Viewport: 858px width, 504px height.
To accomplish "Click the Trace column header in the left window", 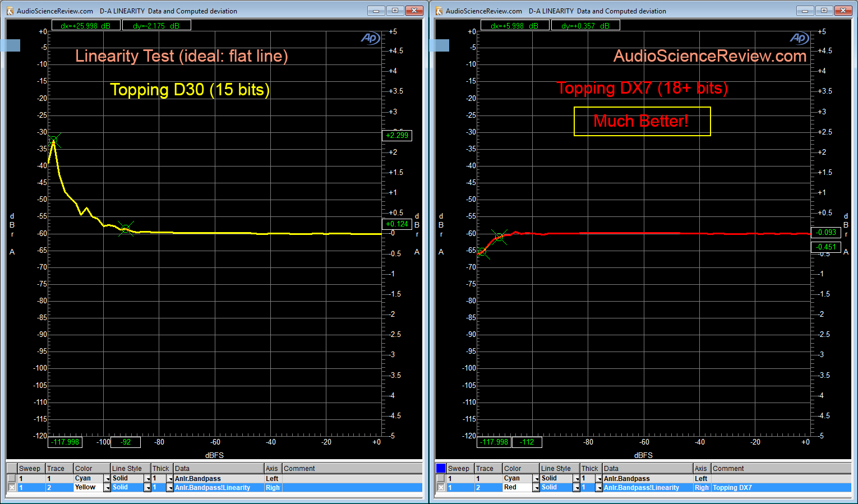I will (59, 469).
